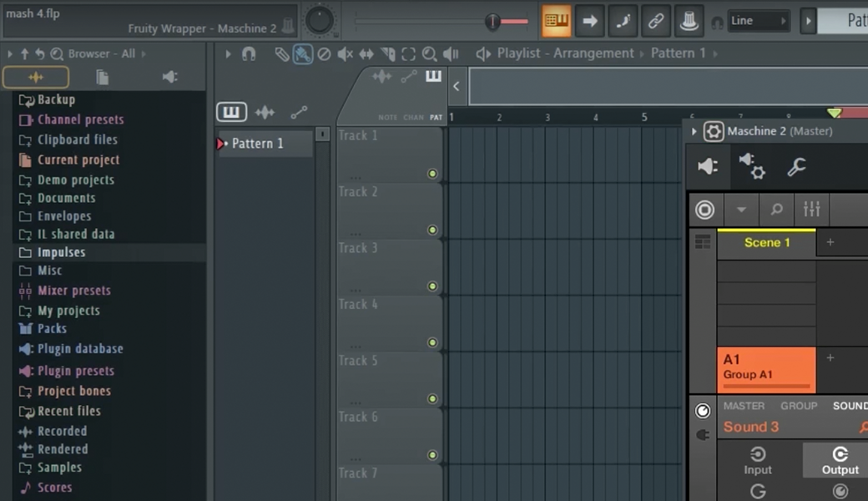
Task: Mute Track 6 with its green light
Action: [432, 455]
